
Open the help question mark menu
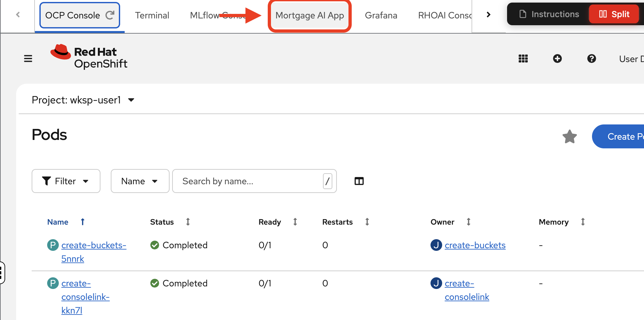(591, 59)
